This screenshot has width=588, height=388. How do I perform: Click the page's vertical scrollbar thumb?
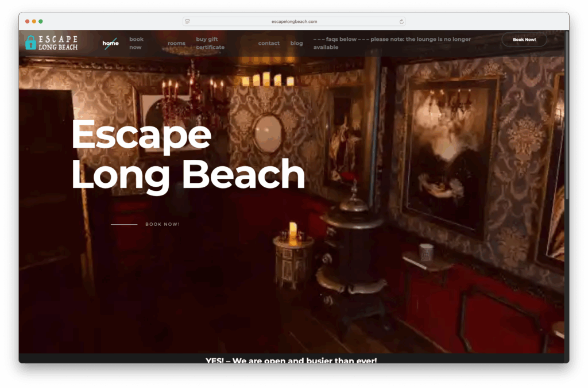coord(567,114)
